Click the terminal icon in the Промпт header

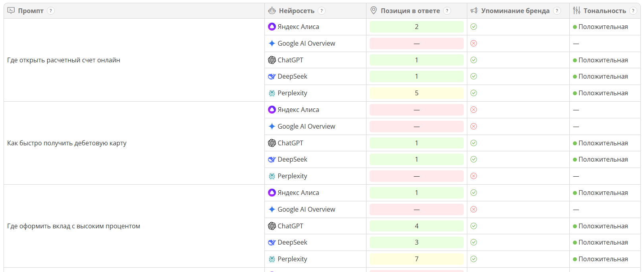[x=11, y=11]
